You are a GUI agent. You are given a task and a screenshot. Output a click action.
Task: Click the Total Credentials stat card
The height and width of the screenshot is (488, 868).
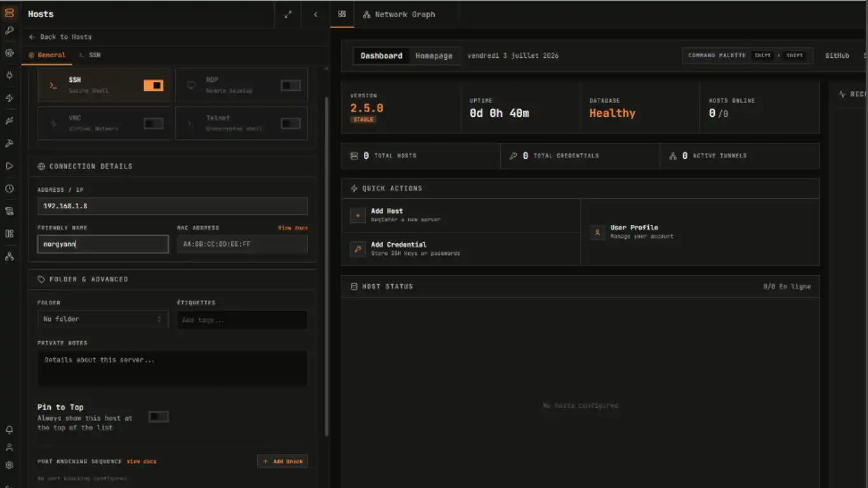[580, 156]
